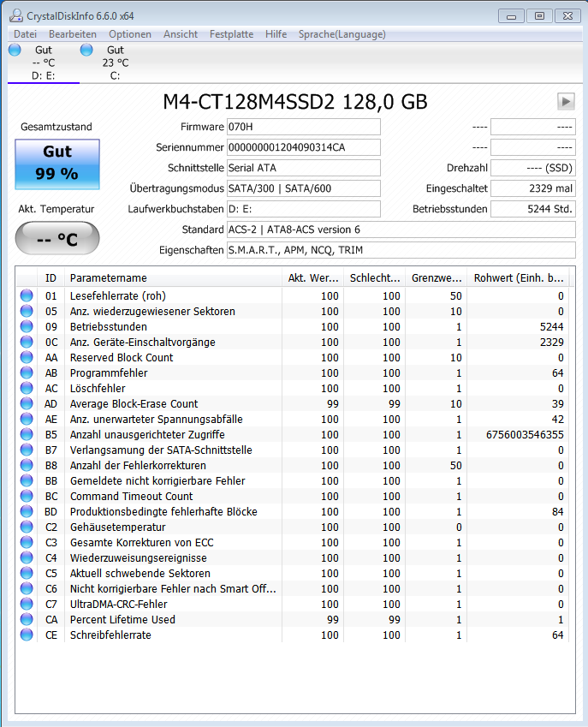
Task: Open the Festplatte menu
Action: click(232, 34)
